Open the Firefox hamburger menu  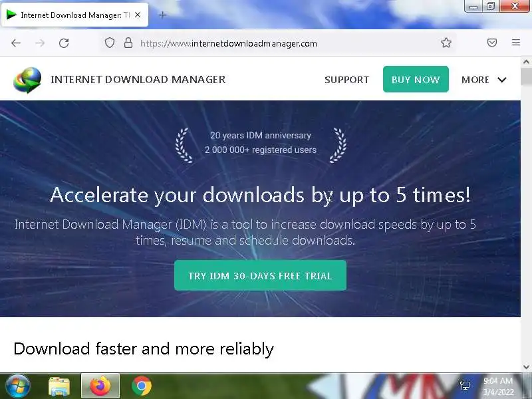coord(516,43)
